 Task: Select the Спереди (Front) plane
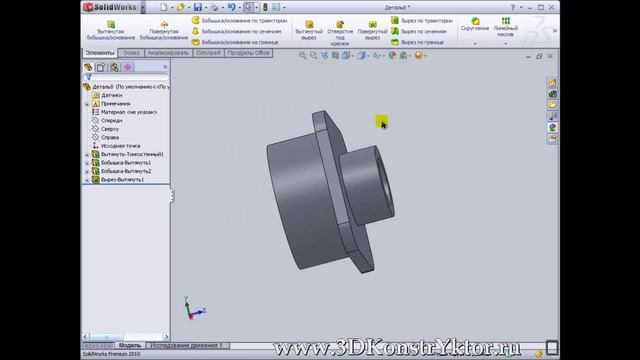[107, 120]
